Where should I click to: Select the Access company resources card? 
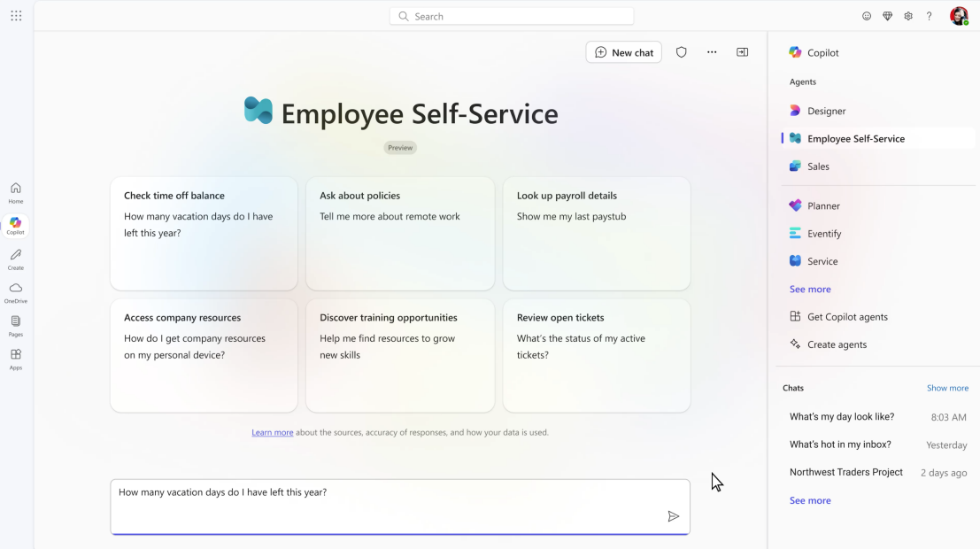[x=204, y=355]
